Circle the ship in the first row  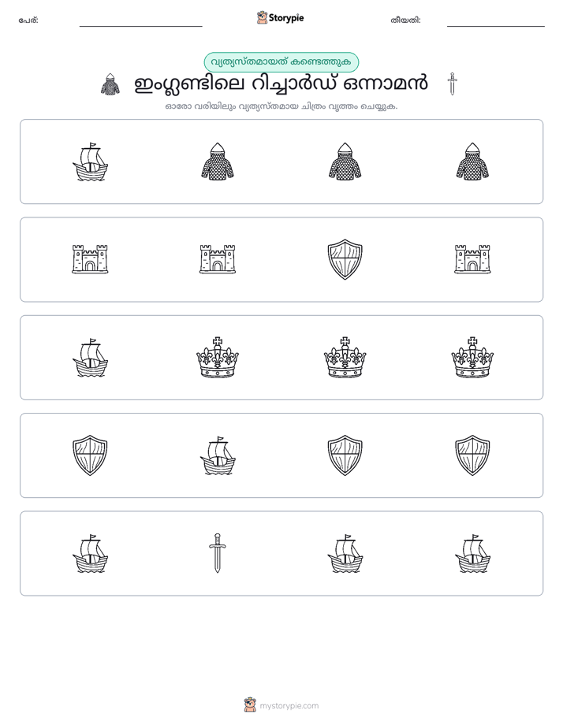[x=90, y=162]
